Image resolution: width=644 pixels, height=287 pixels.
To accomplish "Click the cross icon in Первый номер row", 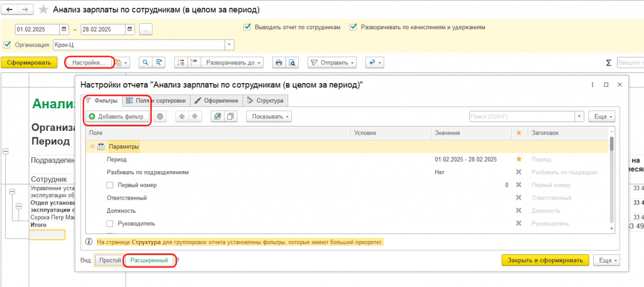I will (519, 185).
